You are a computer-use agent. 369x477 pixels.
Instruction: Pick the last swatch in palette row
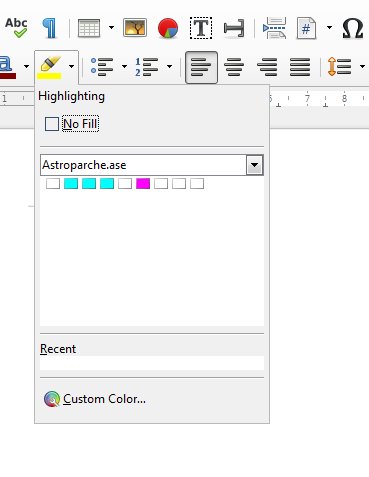[x=197, y=184]
